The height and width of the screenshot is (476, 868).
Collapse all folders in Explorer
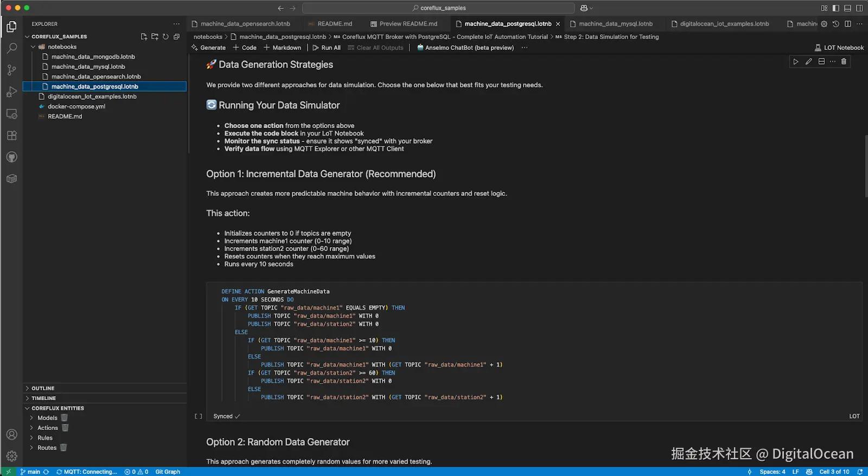(x=176, y=37)
